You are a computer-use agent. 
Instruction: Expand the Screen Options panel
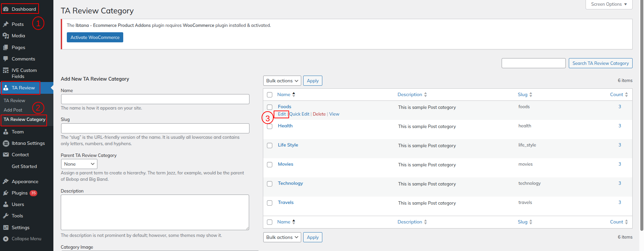point(609,4)
